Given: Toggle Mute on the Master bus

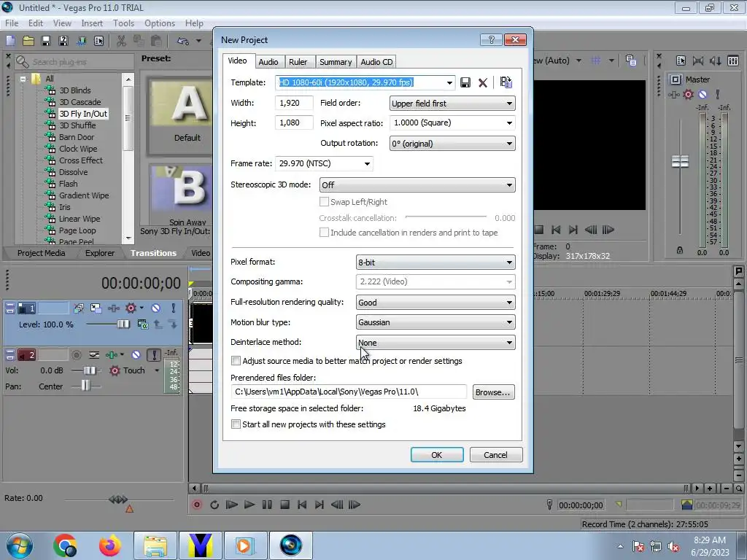Looking at the screenshot, I should (x=703, y=94).
